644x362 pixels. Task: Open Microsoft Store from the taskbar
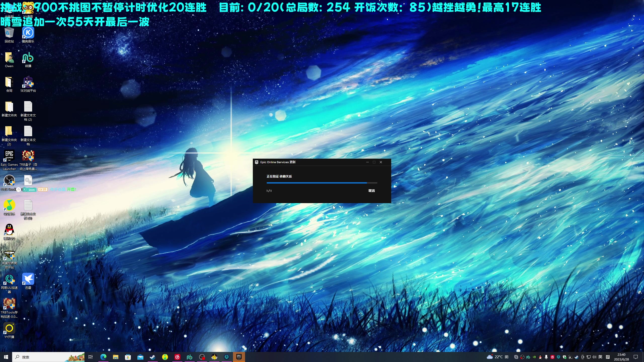(128, 357)
